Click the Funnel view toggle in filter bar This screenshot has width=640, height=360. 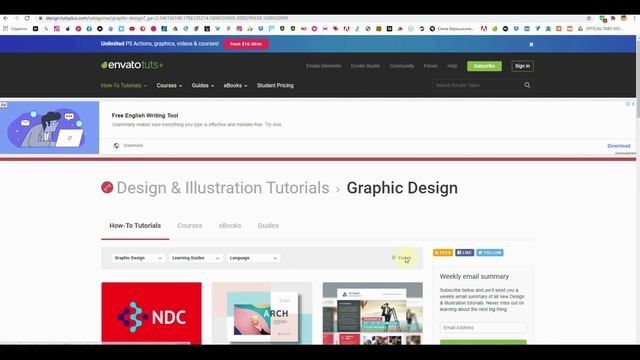[x=402, y=258]
